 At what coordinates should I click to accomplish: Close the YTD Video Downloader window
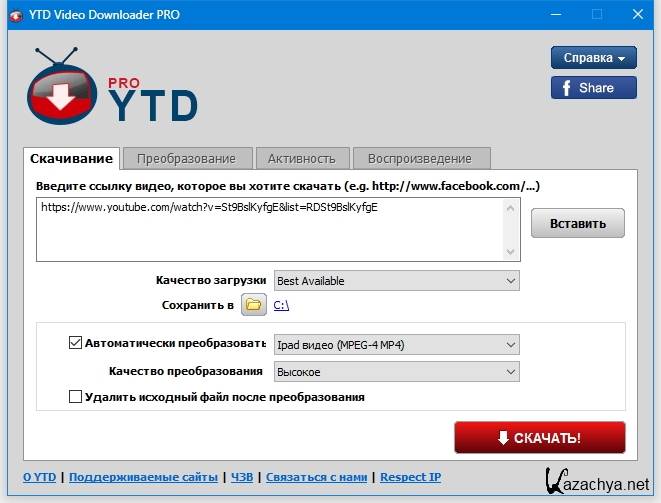point(639,14)
